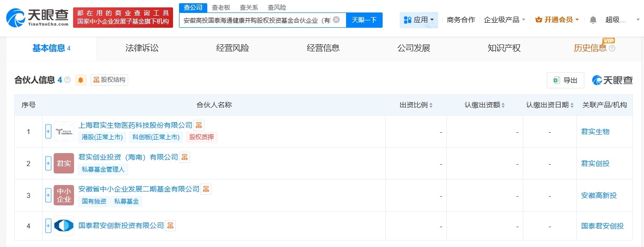The image size is (644, 247).
Task: Click the clear icon in search box
Action: pos(336,20)
